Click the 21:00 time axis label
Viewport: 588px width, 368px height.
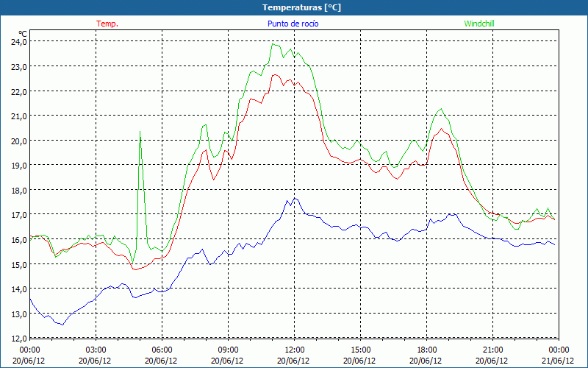492,350
